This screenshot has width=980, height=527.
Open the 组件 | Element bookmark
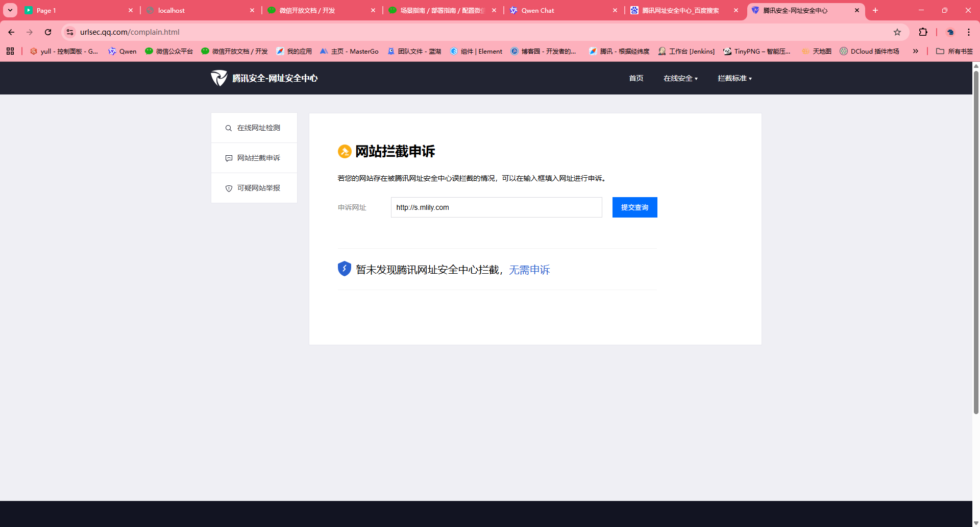476,51
